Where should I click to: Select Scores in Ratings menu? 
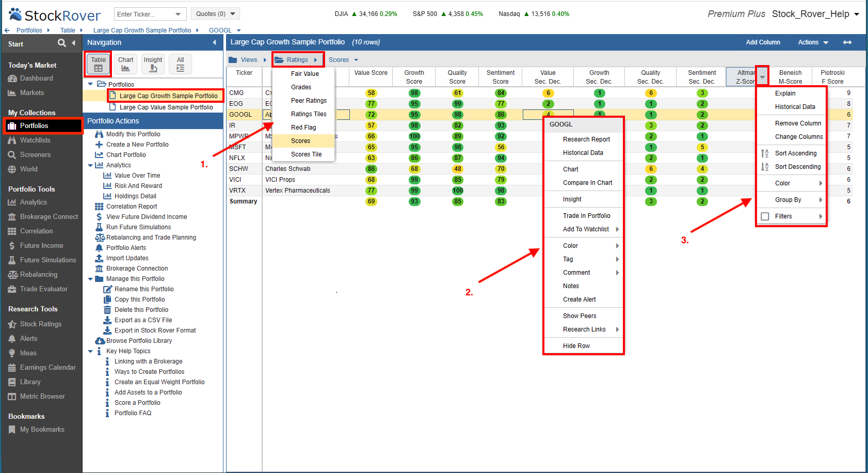(x=303, y=141)
